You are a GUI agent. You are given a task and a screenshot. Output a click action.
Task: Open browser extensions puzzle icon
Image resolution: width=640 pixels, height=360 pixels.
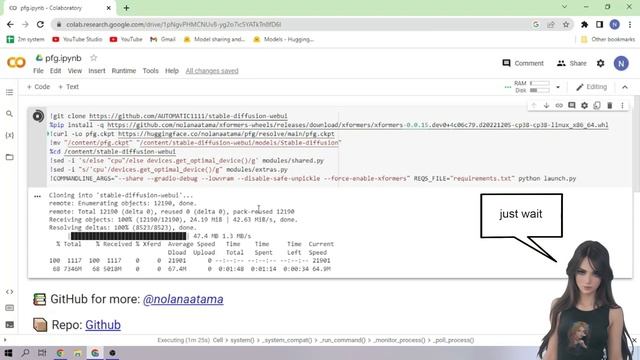[x=584, y=24]
